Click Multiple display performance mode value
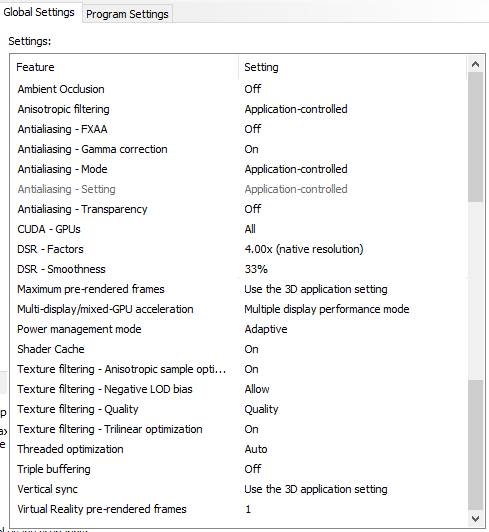Image resolution: width=489 pixels, height=532 pixels. (327, 309)
